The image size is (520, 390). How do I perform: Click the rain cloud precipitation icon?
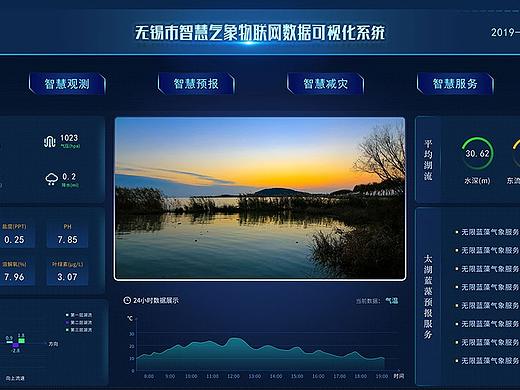51,179
